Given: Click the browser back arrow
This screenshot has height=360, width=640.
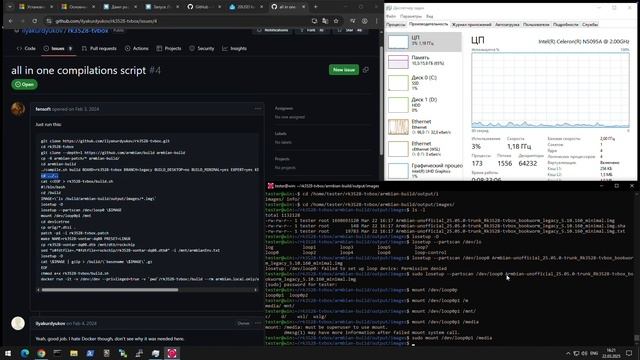Looking at the screenshot, I should tap(11, 21).
